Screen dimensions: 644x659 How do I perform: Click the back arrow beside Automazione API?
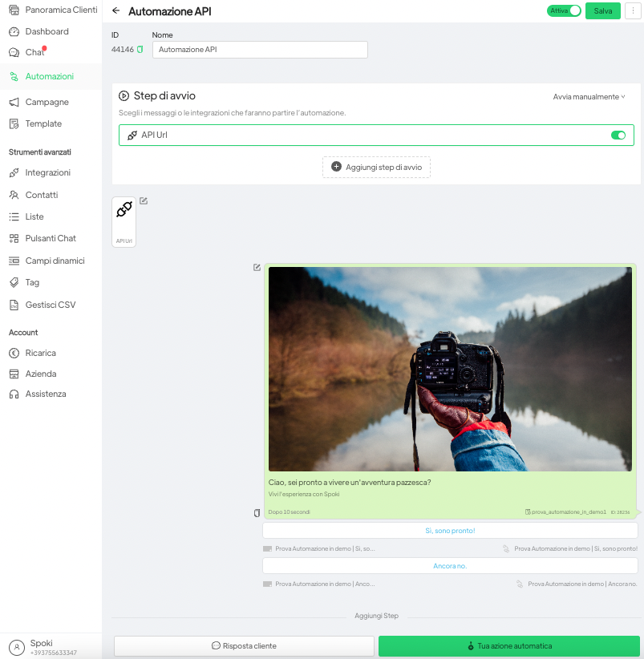[x=116, y=11]
